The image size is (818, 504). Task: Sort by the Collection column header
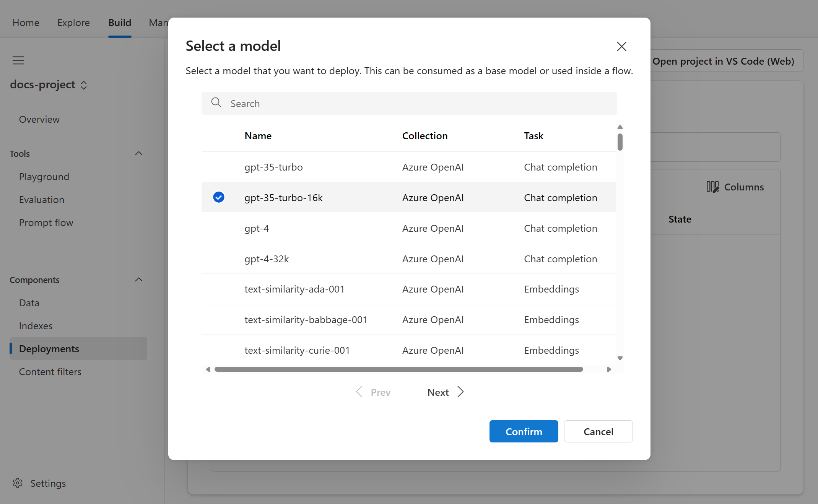[x=425, y=136]
